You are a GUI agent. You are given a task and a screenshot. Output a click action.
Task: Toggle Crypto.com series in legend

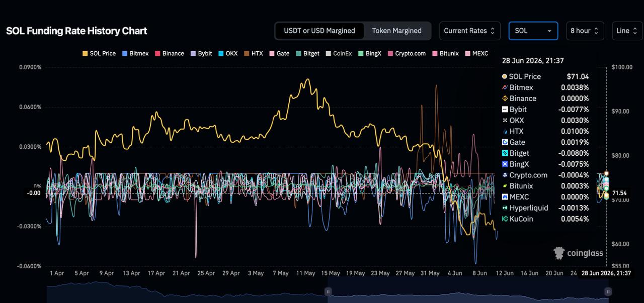407,53
